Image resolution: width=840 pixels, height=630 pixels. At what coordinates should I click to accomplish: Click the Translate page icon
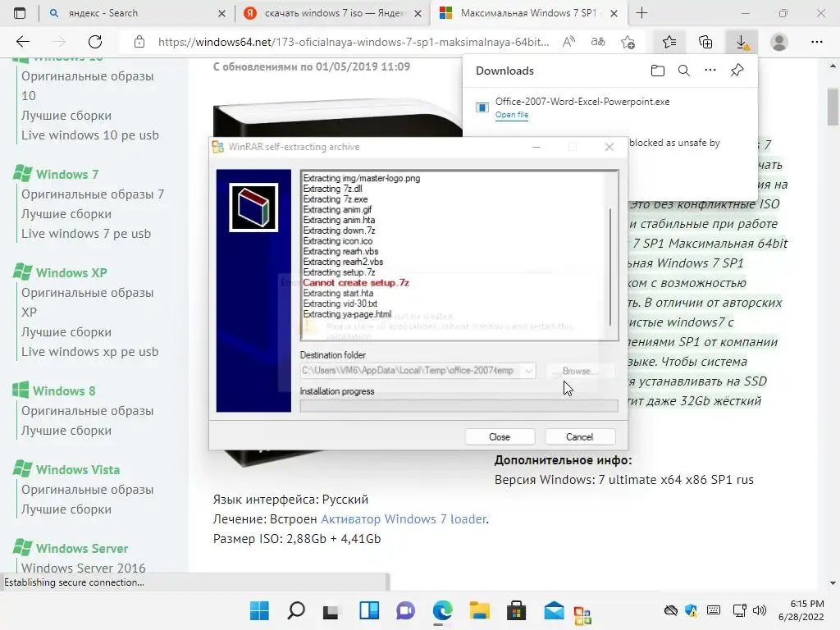(x=598, y=42)
